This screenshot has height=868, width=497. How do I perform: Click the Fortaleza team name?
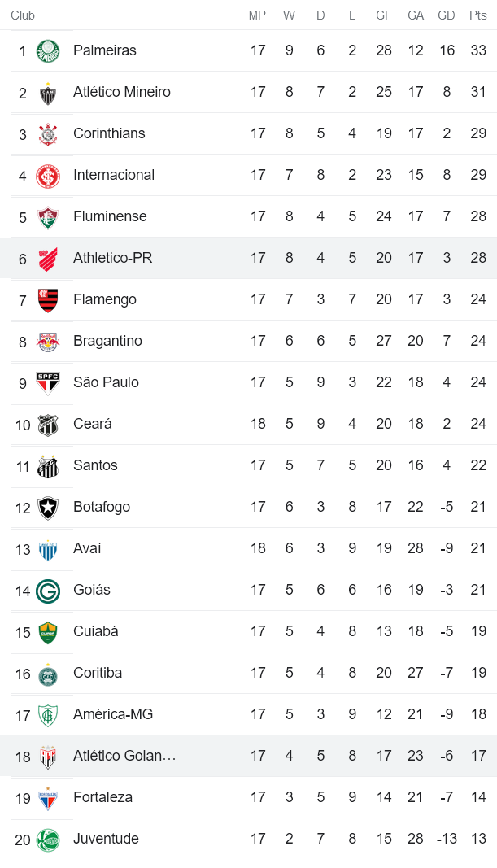[102, 797]
